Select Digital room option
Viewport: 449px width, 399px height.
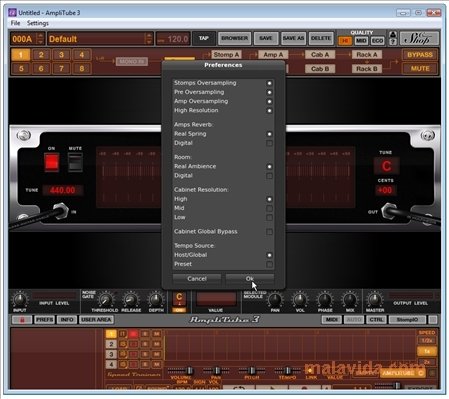[269, 176]
